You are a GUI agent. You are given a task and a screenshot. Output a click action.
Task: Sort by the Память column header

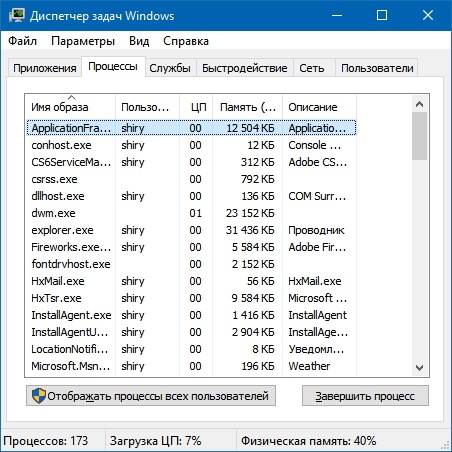coord(248,107)
